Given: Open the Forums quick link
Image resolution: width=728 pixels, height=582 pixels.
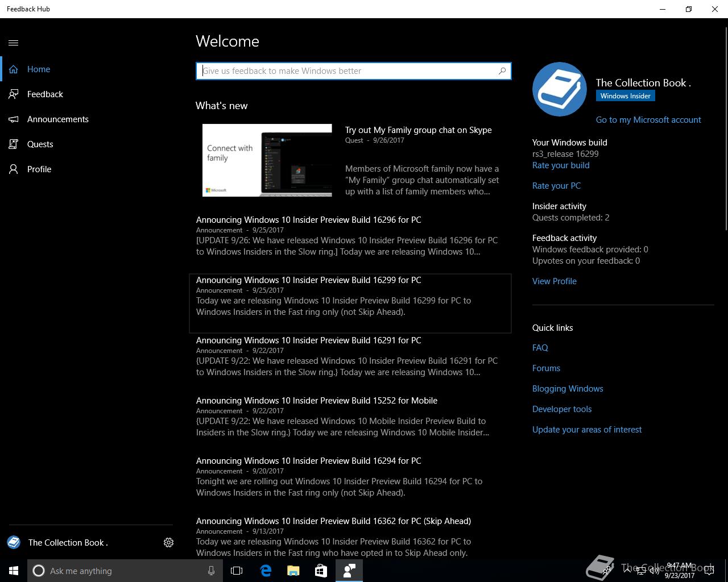Looking at the screenshot, I should point(546,368).
